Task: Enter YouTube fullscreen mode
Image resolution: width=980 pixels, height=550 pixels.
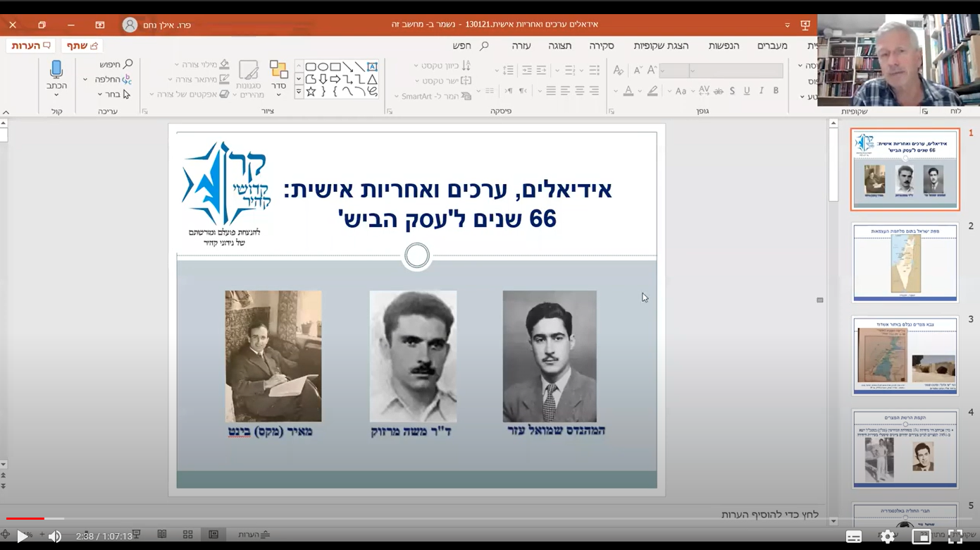Action: point(955,537)
